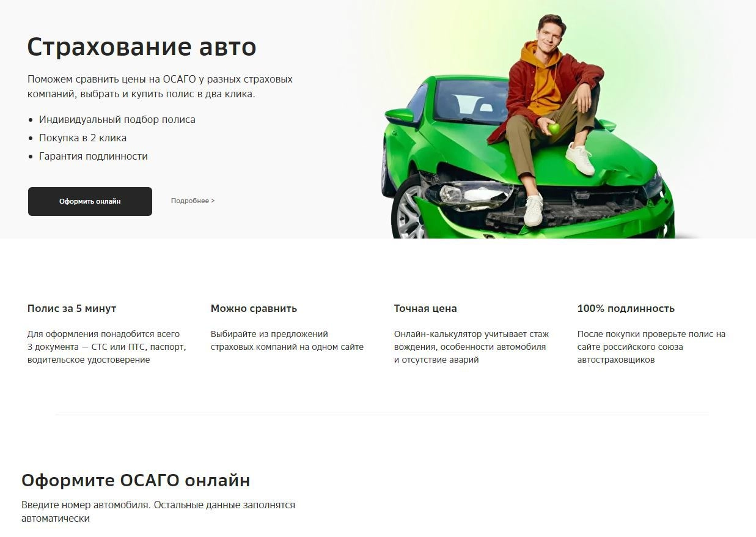
Task: Click the text about российского союза автостраховщиков
Action: point(651,347)
